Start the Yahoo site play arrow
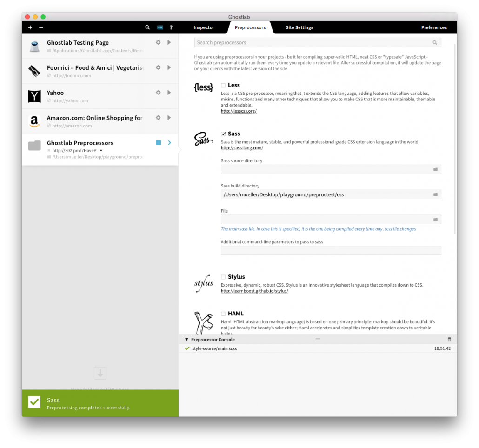 (169, 93)
